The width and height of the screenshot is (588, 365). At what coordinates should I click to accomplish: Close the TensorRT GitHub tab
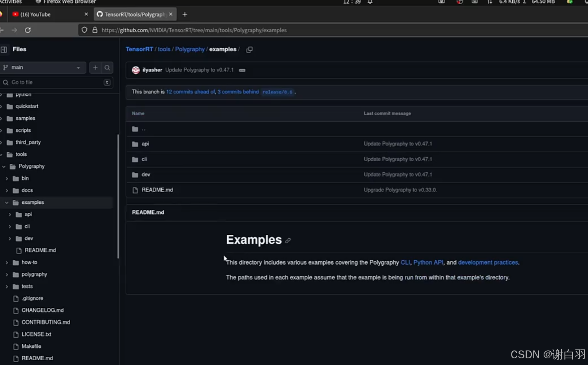pos(171,14)
